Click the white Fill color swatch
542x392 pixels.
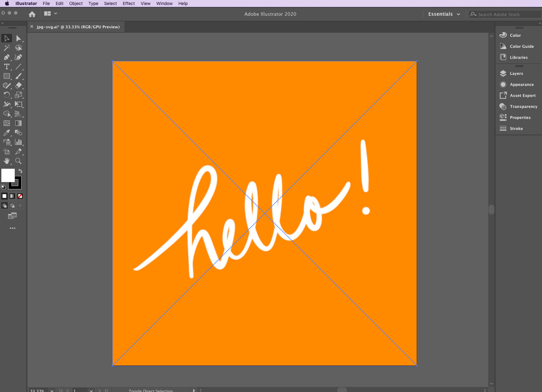[x=7, y=175]
